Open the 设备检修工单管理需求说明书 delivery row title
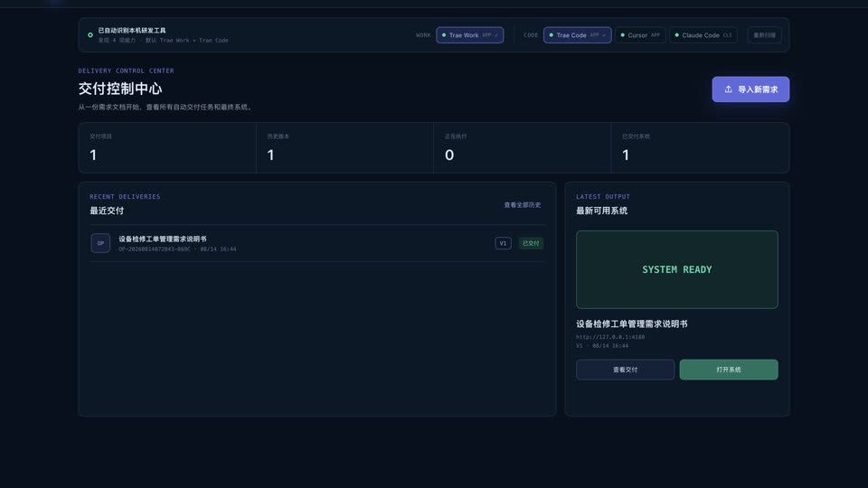 (x=162, y=239)
